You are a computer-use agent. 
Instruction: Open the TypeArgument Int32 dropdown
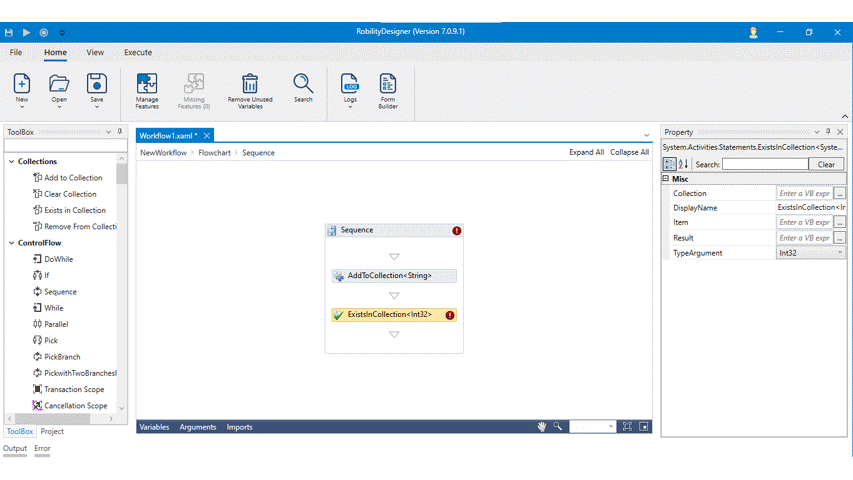tap(838, 253)
